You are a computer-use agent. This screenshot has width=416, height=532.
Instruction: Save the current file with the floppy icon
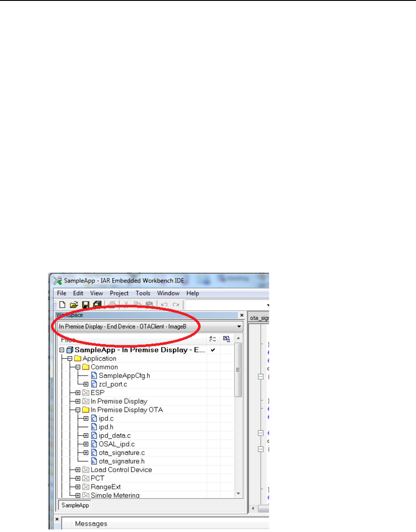[86, 305]
